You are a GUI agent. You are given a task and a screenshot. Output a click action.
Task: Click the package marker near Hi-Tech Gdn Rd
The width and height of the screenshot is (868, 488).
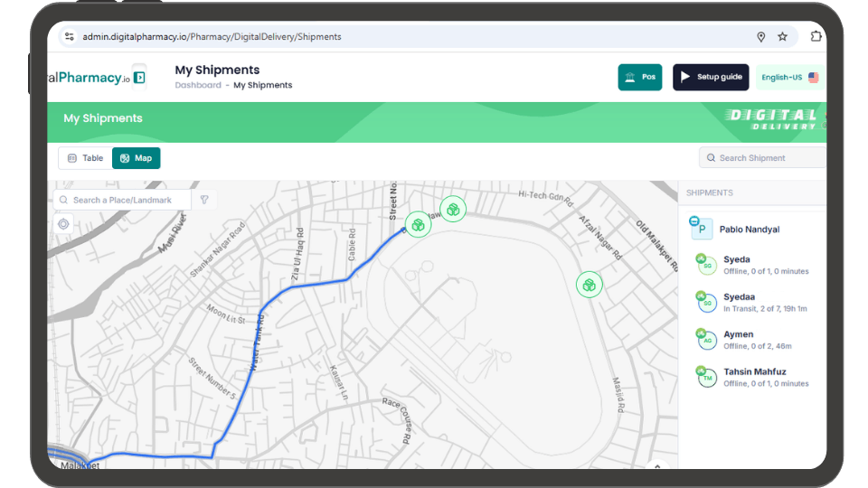(x=453, y=210)
